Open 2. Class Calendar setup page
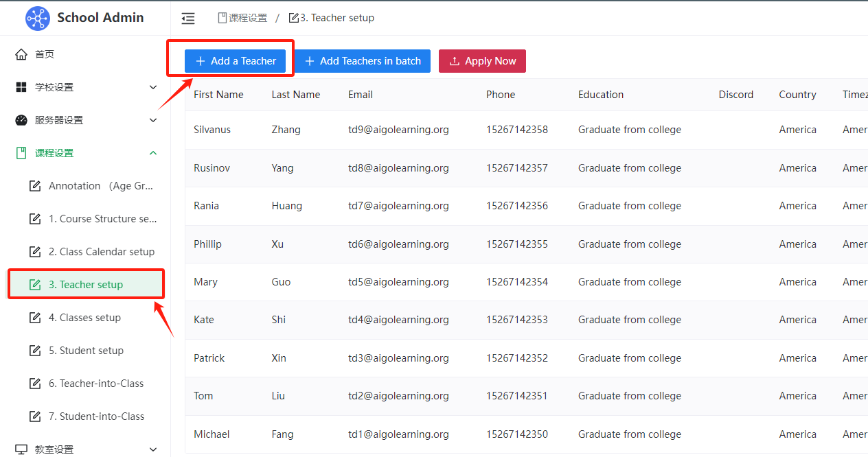 click(101, 252)
